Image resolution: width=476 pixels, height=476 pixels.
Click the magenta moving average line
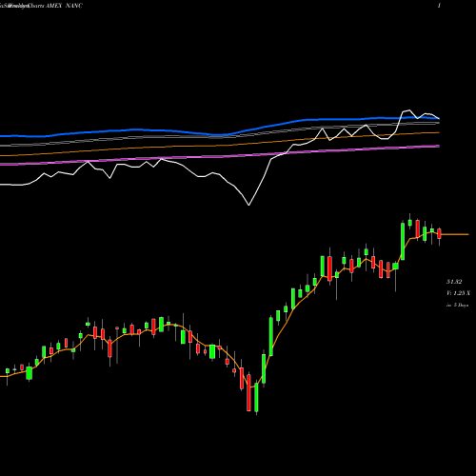(x=222, y=156)
